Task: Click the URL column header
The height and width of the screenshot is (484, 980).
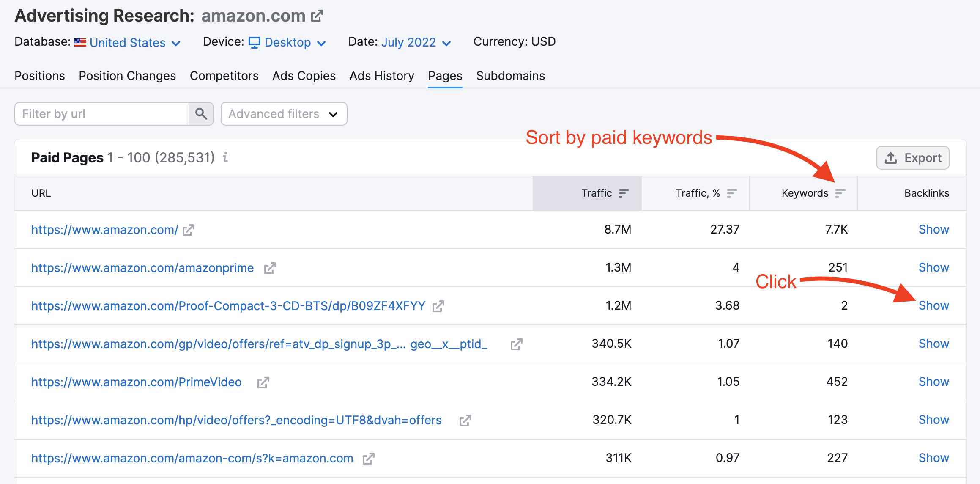Action: [41, 193]
